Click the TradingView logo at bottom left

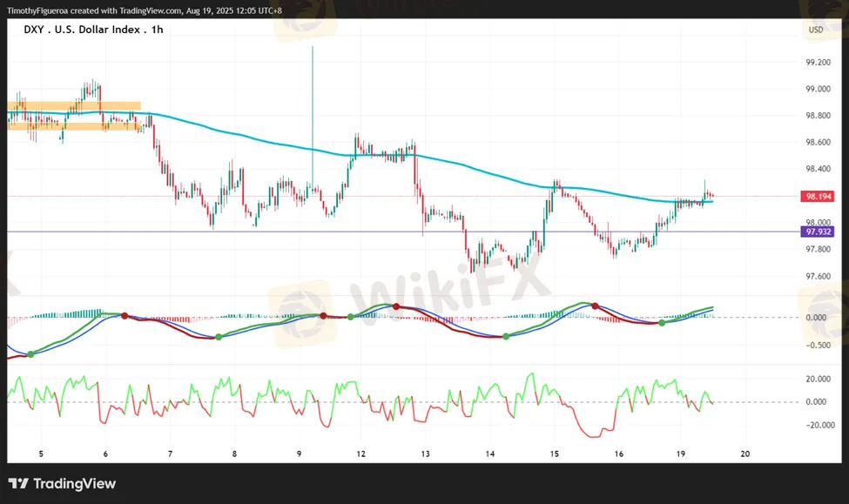(x=62, y=484)
